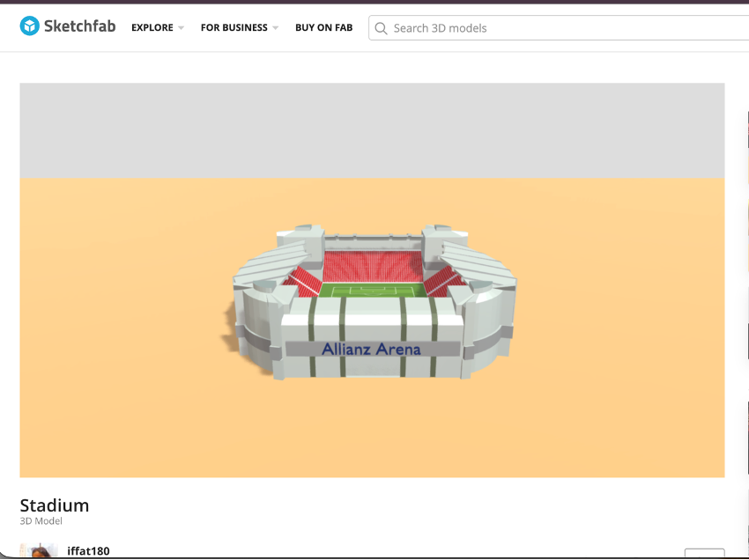Click the Allianz Arena stadium 3D model viewer
This screenshot has height=560, width=749.
(372, 280)
